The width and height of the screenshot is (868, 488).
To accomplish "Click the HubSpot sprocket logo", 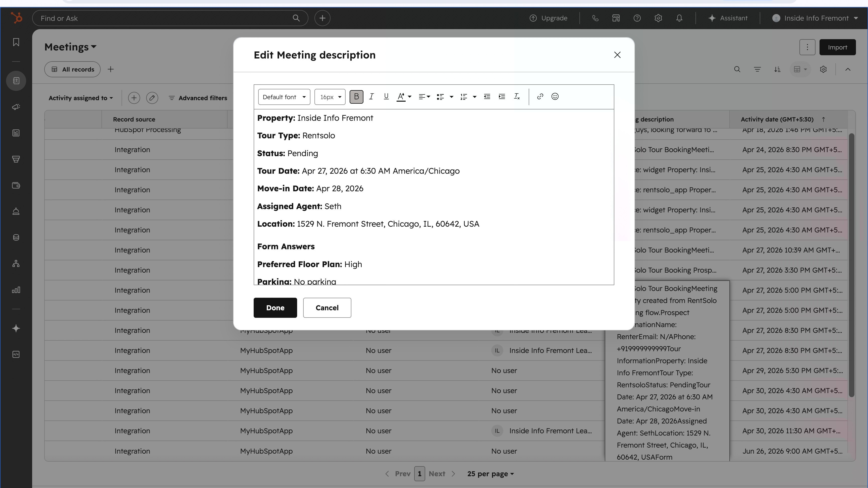I will [16, 18].
